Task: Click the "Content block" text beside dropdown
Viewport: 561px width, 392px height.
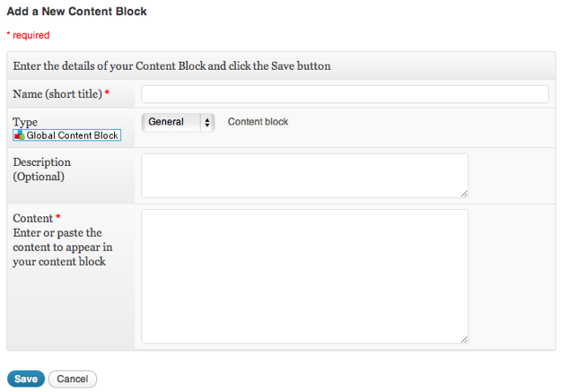Action: (258, 122)
